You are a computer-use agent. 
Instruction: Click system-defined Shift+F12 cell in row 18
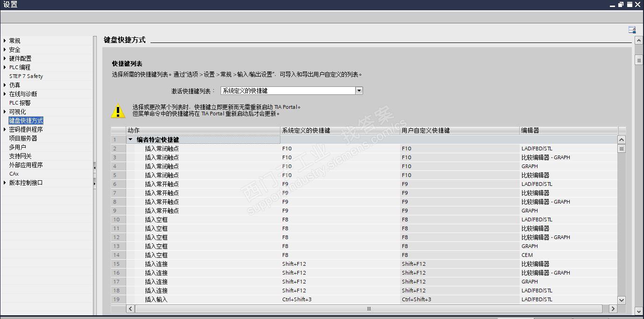pos(340,291)
